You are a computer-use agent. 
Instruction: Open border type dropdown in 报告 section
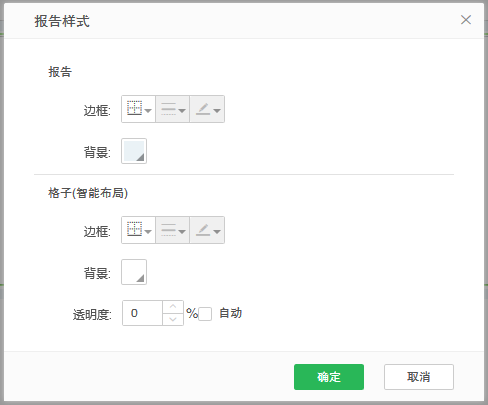click(x=139, y=109)
